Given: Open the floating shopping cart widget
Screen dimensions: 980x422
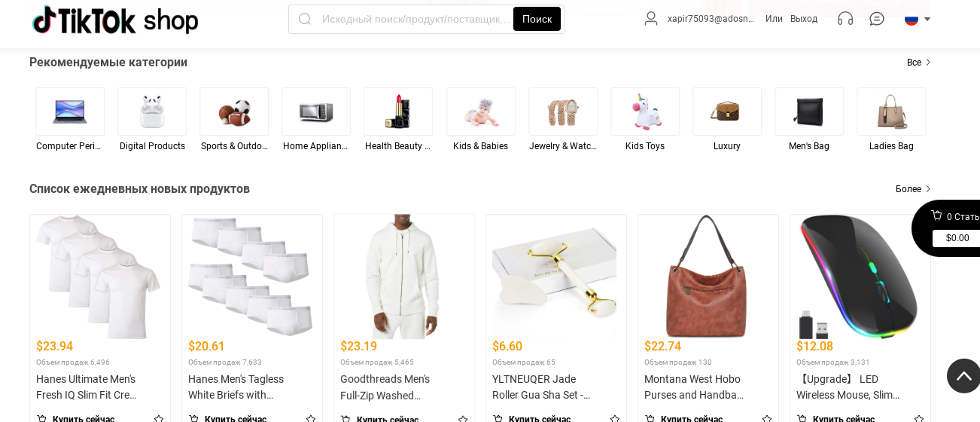Looking at the screenshot, I should [x=950, y=228].
